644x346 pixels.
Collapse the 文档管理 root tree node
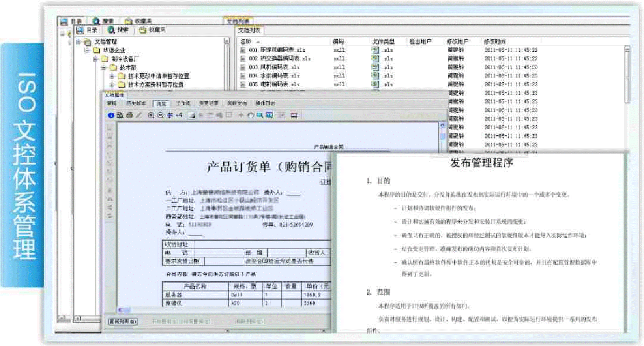point(78,42)
